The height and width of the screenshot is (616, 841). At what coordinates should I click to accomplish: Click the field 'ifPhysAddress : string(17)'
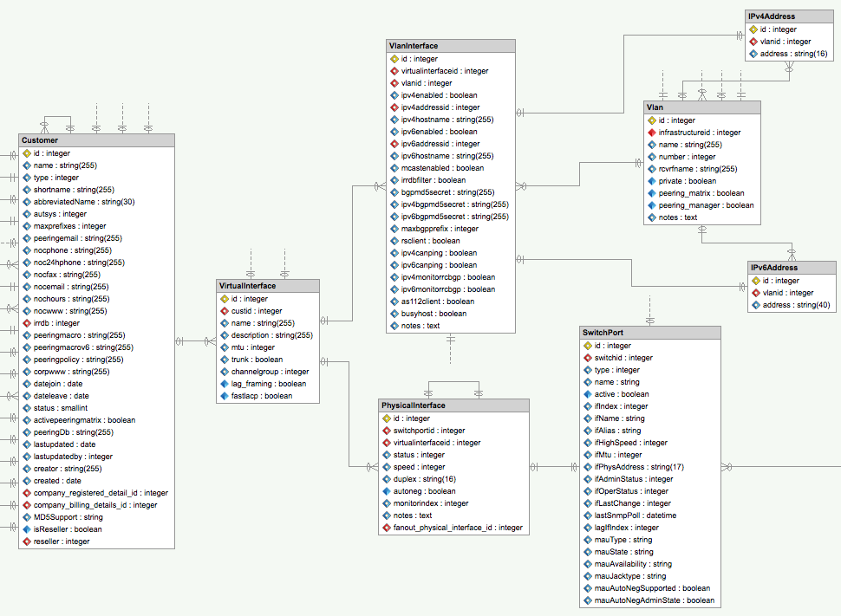click(639, 468)
